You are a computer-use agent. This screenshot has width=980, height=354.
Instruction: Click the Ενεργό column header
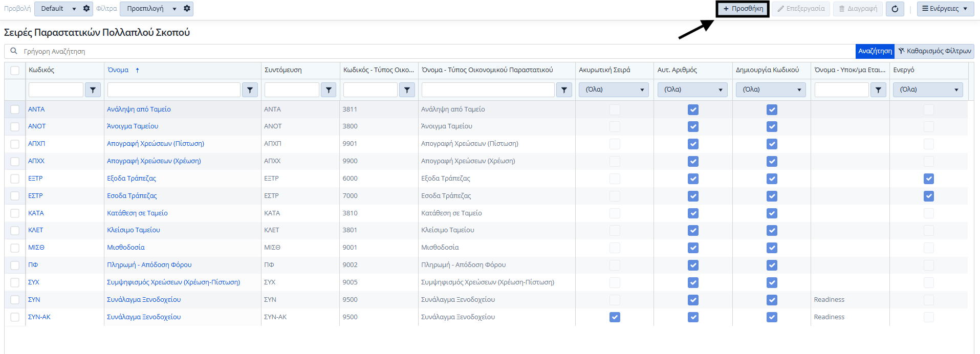click(x=904, y=70)
